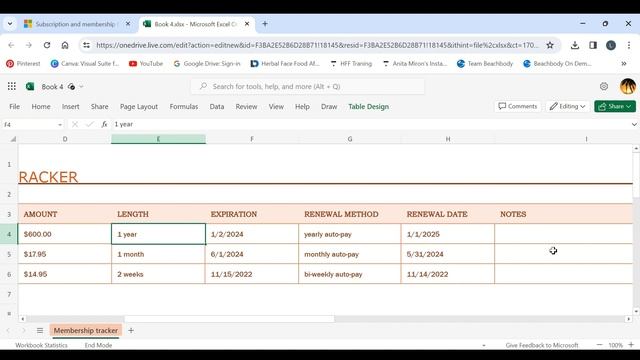Open the user profile avatar in Excel
The height and width of the screenshot is (360, 640).
[x=628, y=86]
